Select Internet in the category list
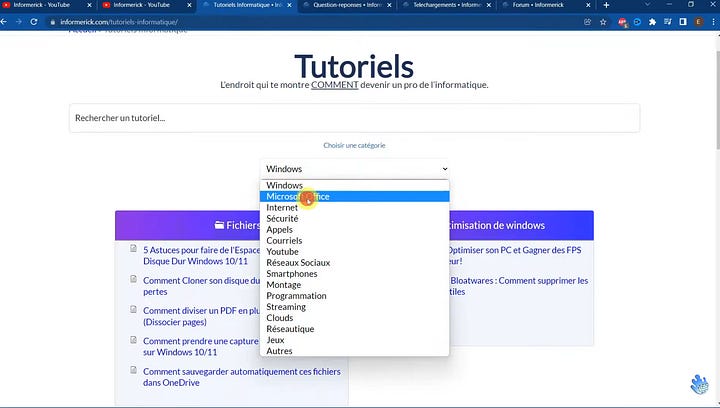The height and width of the screenshot is (408, 720). tap(354, 207)
